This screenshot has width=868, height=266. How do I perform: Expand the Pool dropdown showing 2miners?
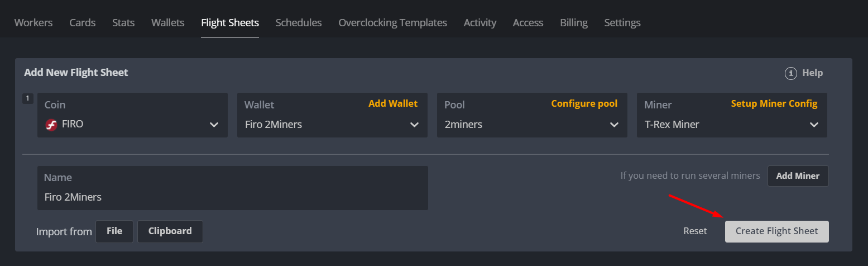(x=531, y=124)
